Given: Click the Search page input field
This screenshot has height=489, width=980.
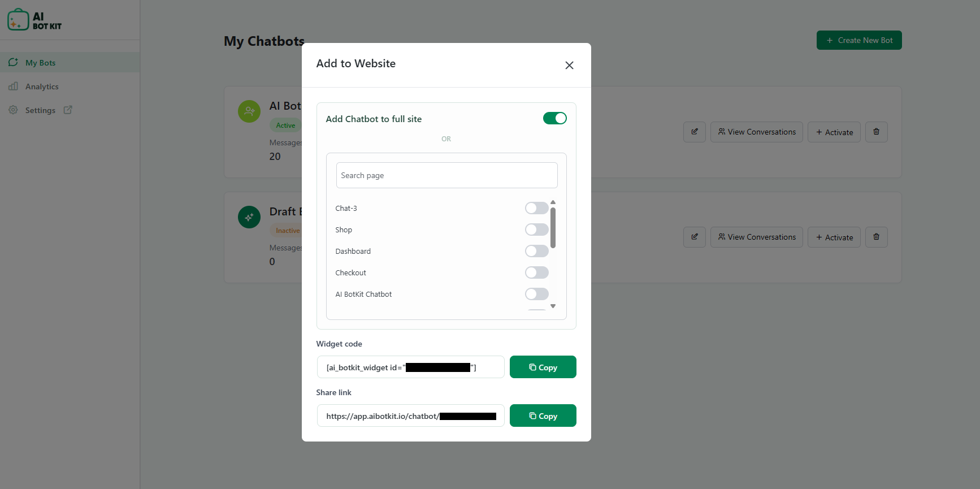Looking at the screenshot, I should pos(446,175).
